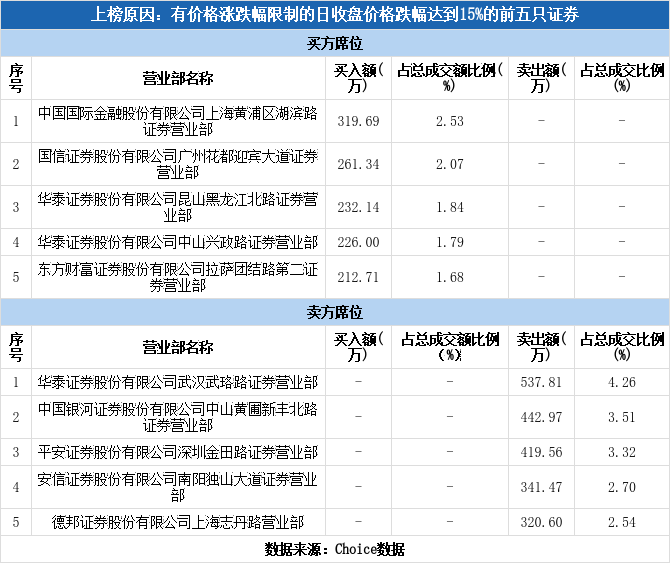The image size is (670, 563).
Task: Click the buy ratio value 2.53
Action: tap(450, 121)
